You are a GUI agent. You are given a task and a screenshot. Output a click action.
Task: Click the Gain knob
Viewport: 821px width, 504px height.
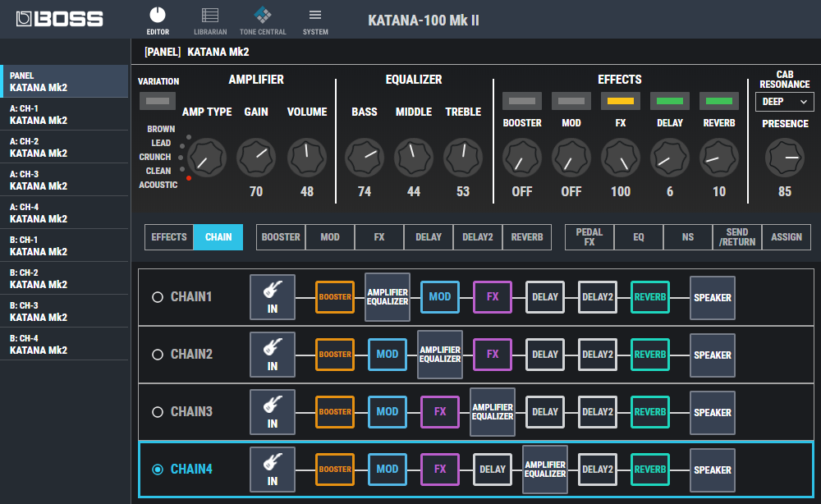click(x=256, y=158)
